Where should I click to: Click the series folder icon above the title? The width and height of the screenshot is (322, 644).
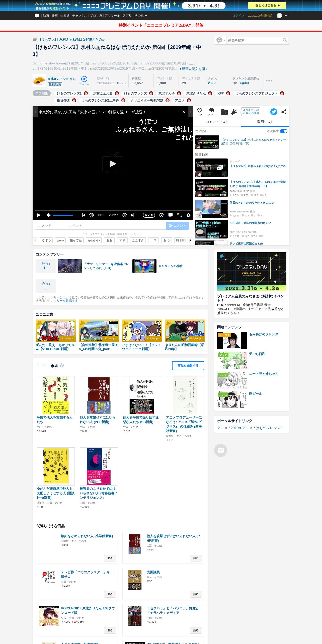[35, 39]
